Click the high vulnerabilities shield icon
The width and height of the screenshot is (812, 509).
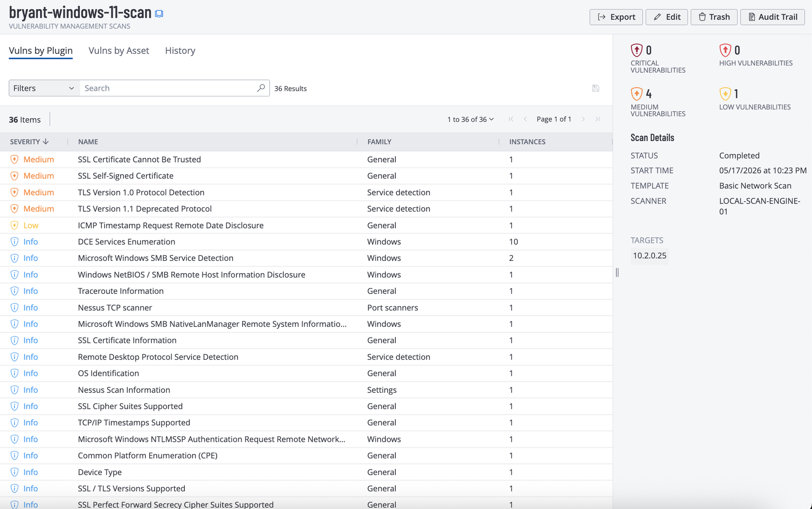(x=725, y=50)
